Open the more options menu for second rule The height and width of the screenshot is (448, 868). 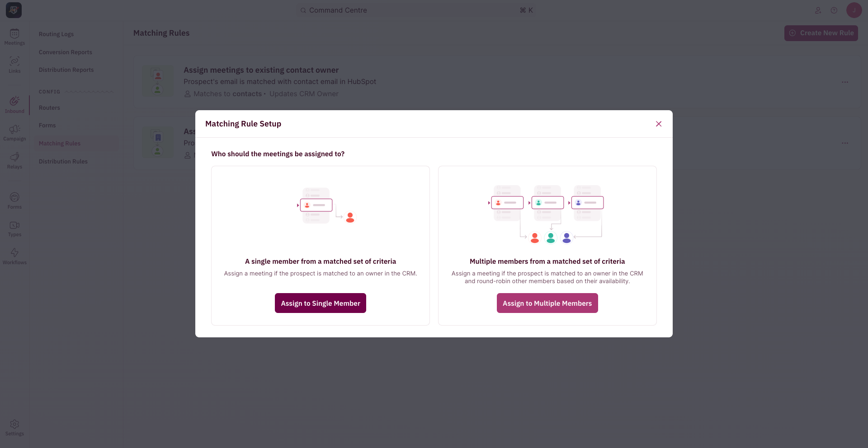tap(845, 143)
